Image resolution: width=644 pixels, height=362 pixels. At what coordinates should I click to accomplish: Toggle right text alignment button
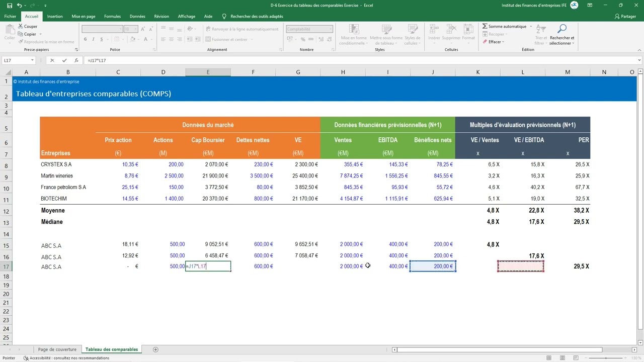[179, 39]
